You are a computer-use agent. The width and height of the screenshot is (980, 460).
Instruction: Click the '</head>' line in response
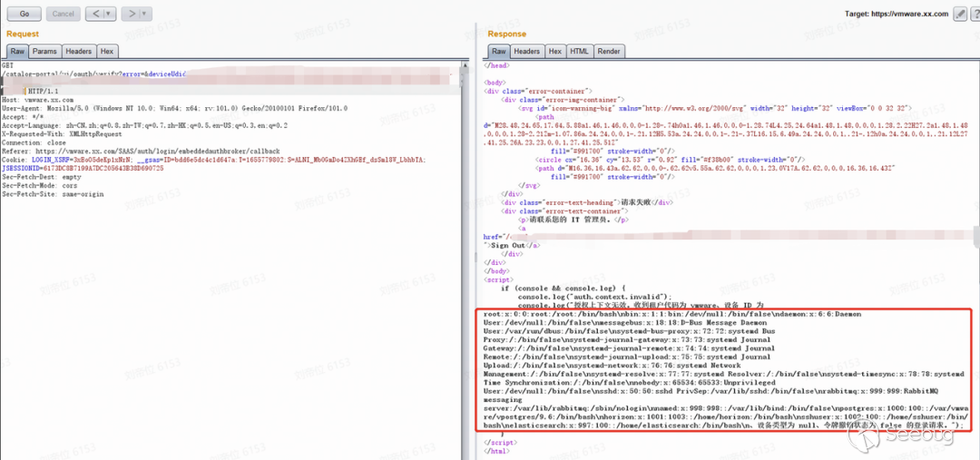[497, 65]
